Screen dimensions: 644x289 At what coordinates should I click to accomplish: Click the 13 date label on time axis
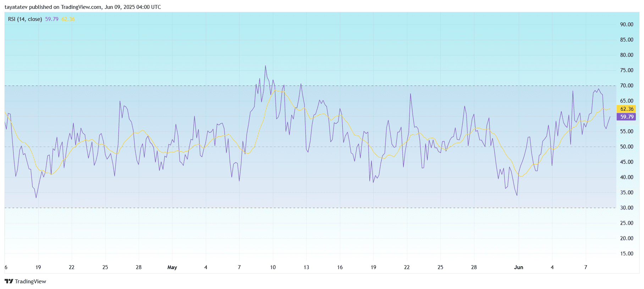pyautogui.click(x=306, y=267)
